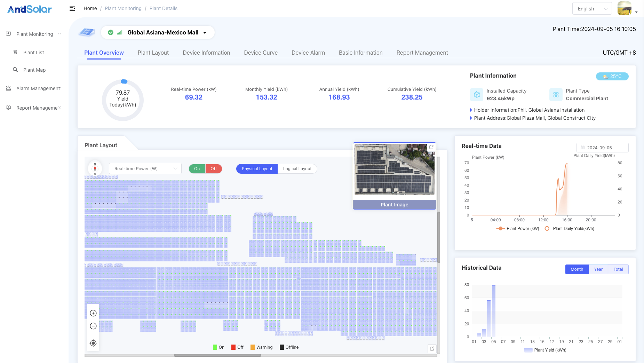Open the 2024-09-05 date picker

602,148
